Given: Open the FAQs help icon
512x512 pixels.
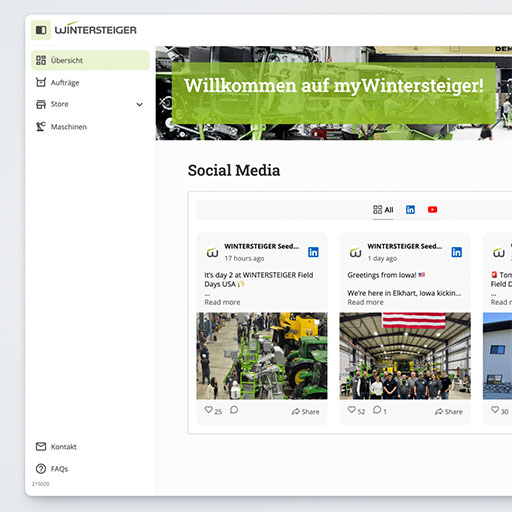Looking at the screenshot, I should pos(41,469).
